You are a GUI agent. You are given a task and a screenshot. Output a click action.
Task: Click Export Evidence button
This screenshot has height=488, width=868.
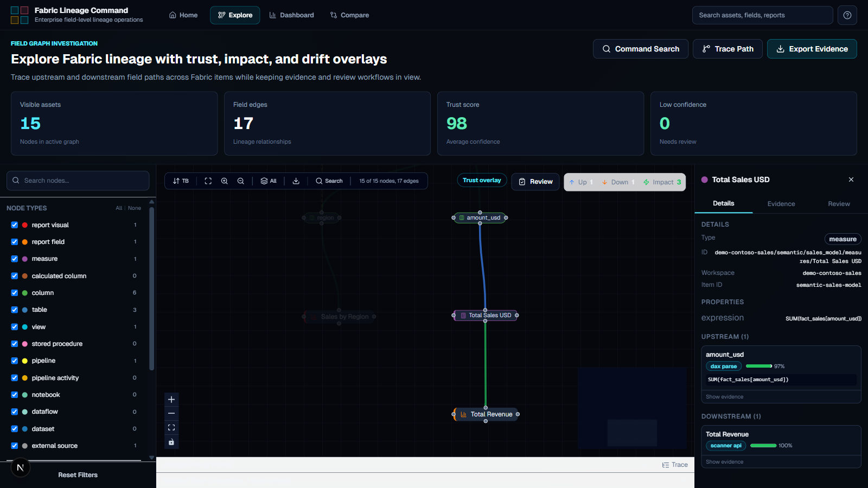pyautogui.click(x=812, y=49)
